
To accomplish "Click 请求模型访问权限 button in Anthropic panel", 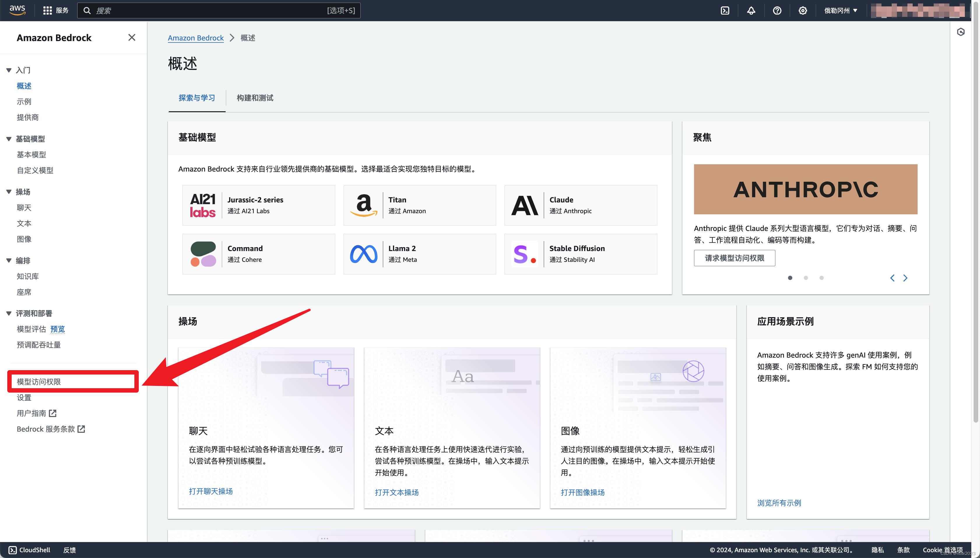I will click(x=734, y=257).
